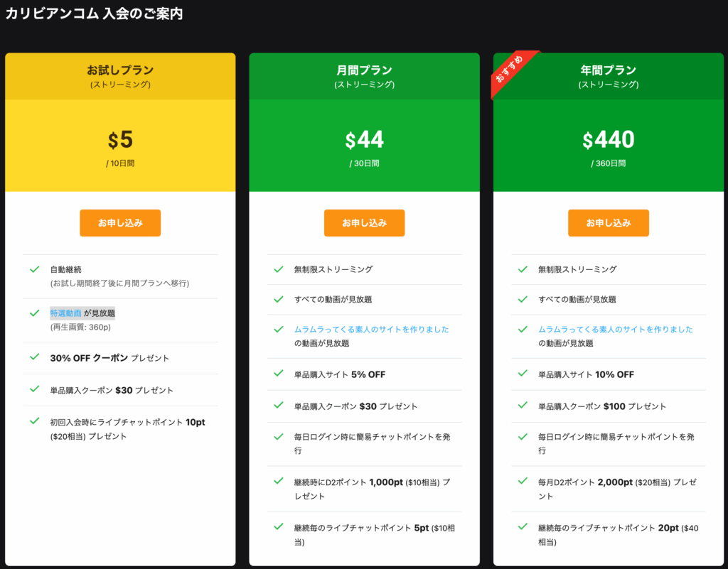Screen dimensions: 728x569
Task: Open the 特選動画 link in trial plan
Action: (x=66, y=313)
